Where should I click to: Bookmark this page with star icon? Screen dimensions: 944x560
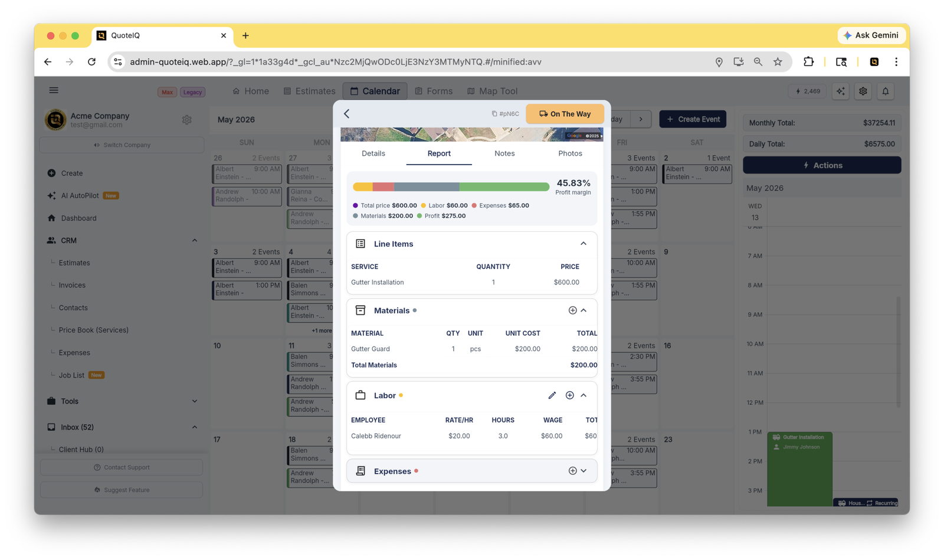pyautogui.click(x=778, y=62)
